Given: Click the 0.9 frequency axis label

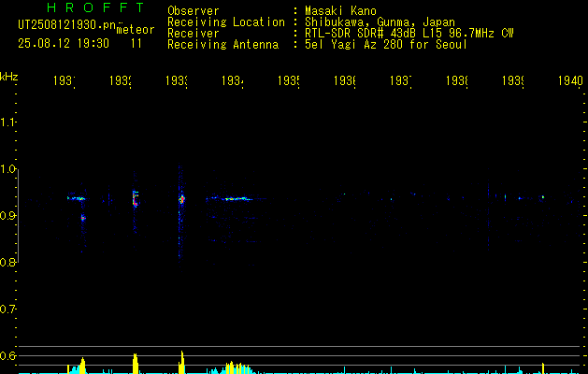Looking at the screenshot, I should click(7, 216).
